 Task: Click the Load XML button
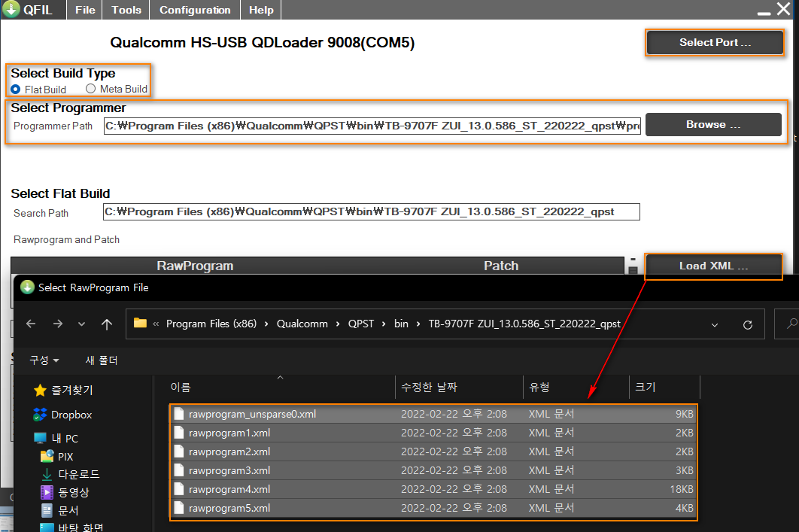click(713, 266)
